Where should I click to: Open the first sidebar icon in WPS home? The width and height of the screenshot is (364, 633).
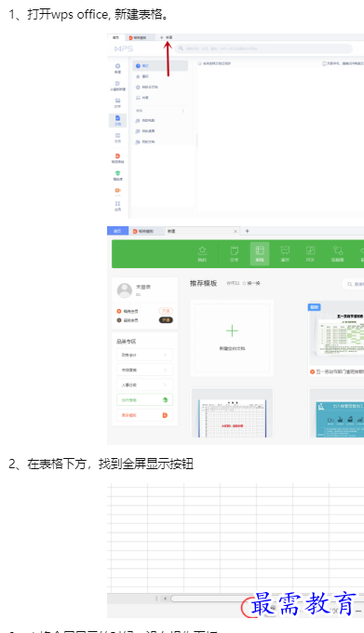point(117,68)
